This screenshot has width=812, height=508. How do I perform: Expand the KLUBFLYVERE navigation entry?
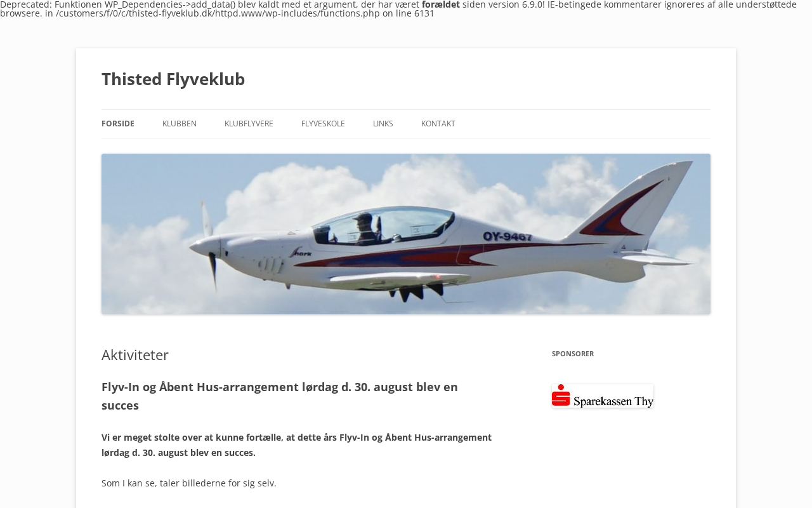[249, 124]
